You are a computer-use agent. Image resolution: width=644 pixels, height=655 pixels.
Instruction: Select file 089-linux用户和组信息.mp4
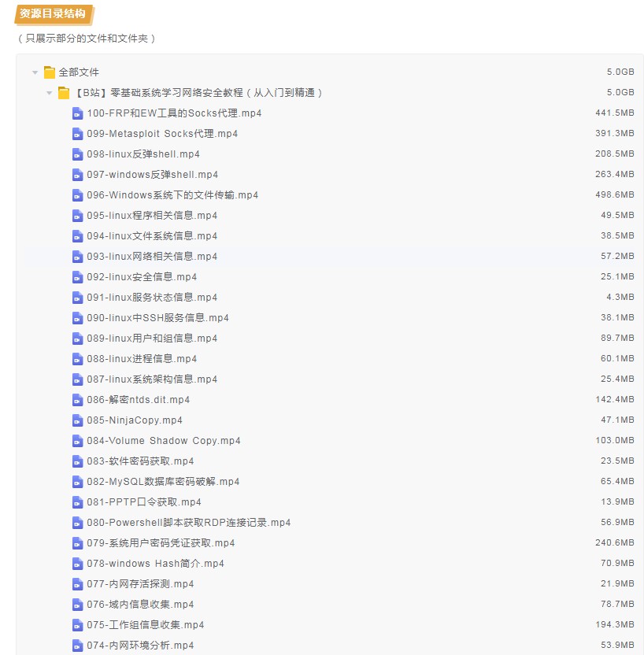(152, 339)
